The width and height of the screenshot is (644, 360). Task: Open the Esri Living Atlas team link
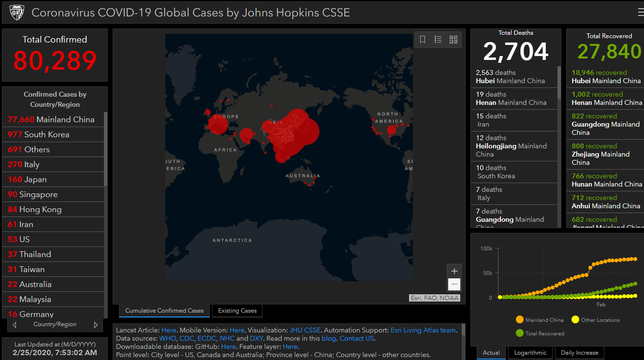[x=423, y=331]
